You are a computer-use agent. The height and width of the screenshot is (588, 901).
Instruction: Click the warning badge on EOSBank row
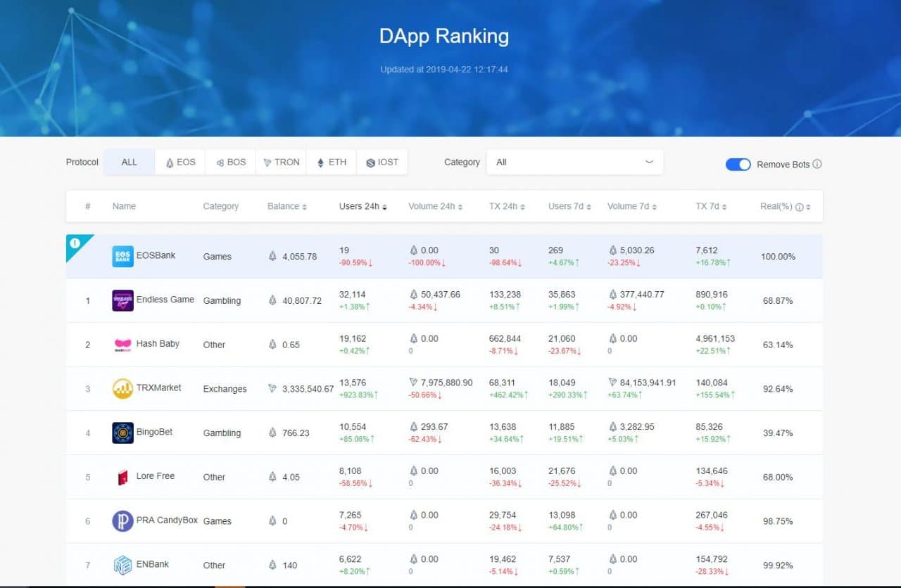click(x=75, y=243)
